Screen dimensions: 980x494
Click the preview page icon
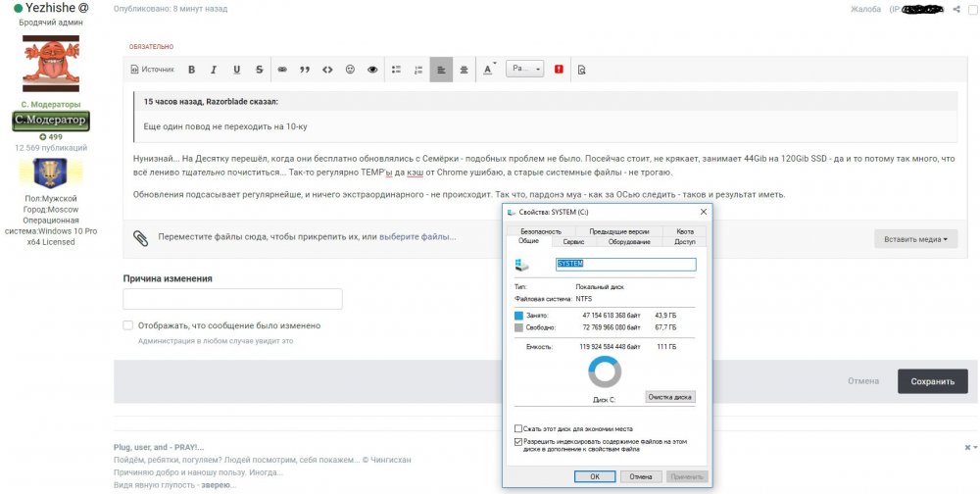coord(582,70)
